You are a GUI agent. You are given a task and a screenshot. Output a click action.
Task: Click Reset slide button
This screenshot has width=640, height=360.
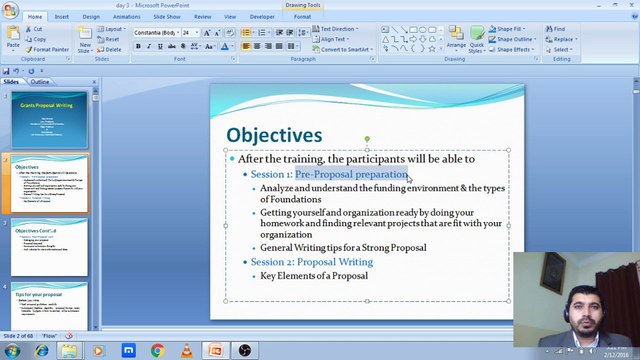point(108,39)
